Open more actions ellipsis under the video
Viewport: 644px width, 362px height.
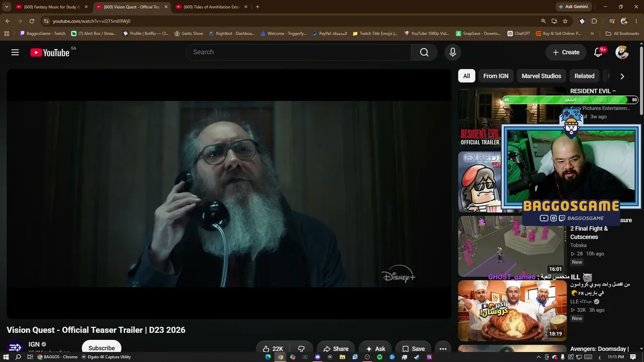pyautogui.click(x=443, y=349)
